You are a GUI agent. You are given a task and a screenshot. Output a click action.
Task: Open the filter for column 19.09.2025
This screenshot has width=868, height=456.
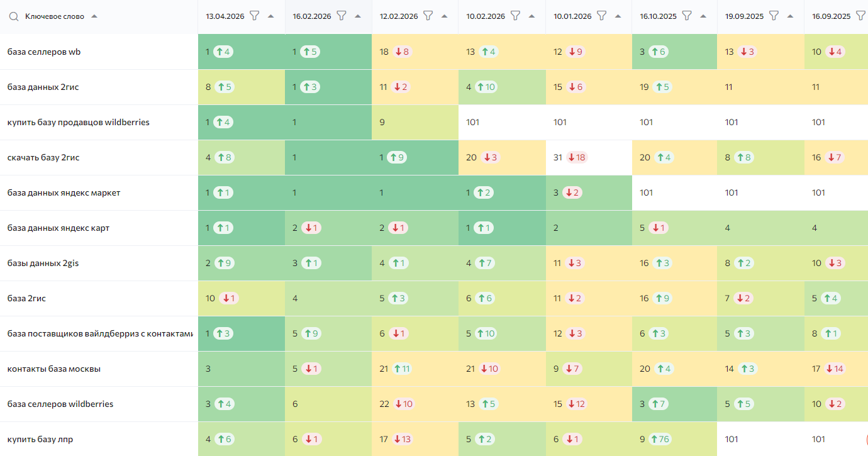click(x=774, y=16)
